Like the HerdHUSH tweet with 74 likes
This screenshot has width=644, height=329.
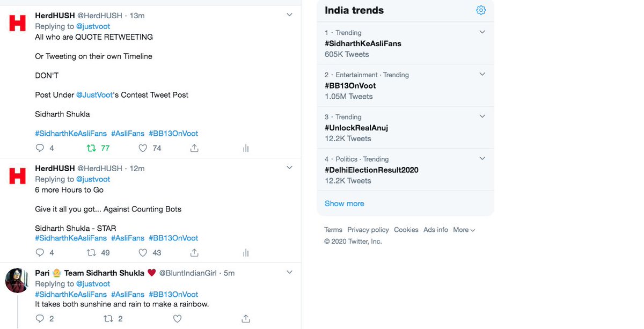[x=143, y=148]
